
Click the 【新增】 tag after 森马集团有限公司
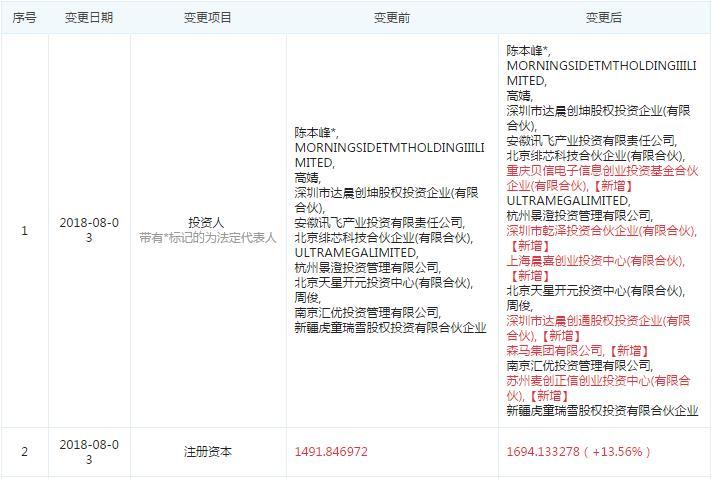tap(630, 350)
